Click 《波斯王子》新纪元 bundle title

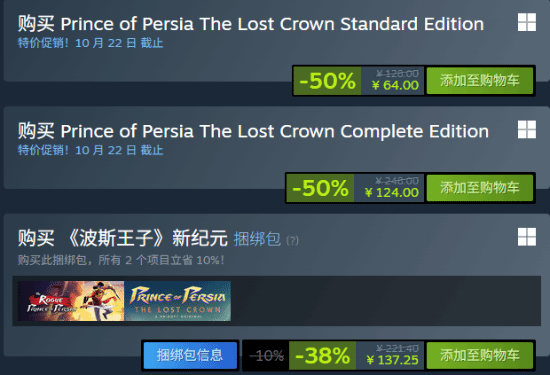coord(123,238)
